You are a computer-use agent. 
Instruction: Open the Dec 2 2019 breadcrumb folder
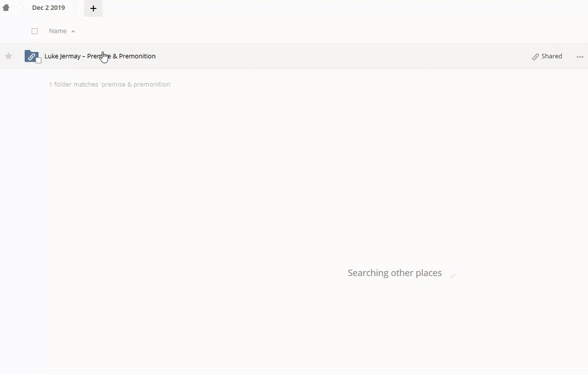48,8
